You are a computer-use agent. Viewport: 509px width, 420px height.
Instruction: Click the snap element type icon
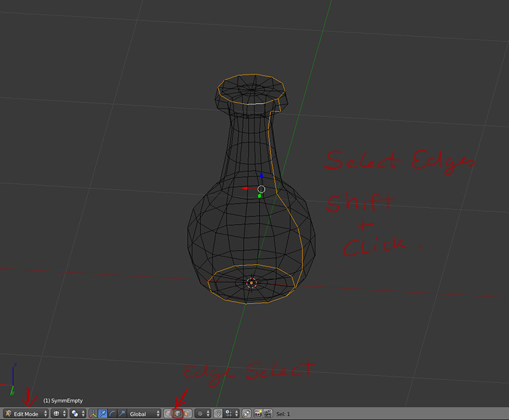(x=230, y=414)
